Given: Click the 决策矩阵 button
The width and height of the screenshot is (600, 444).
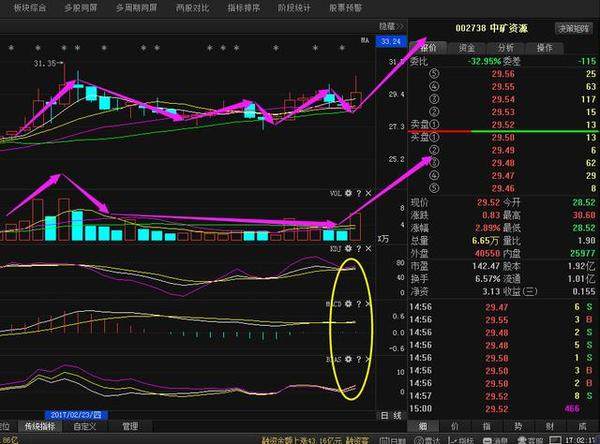Looking at the screenshot, I should 571,30.
